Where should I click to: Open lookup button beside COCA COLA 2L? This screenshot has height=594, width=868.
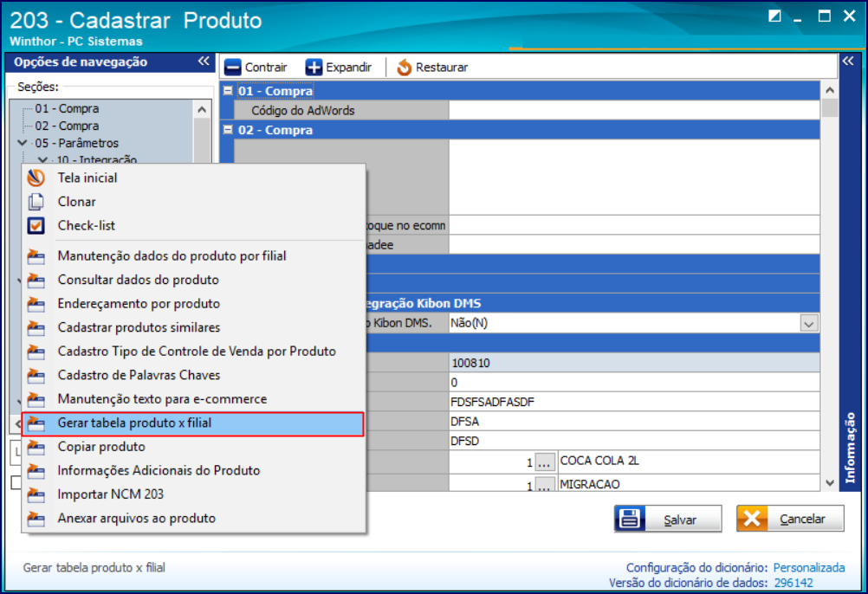pos(545,462)
